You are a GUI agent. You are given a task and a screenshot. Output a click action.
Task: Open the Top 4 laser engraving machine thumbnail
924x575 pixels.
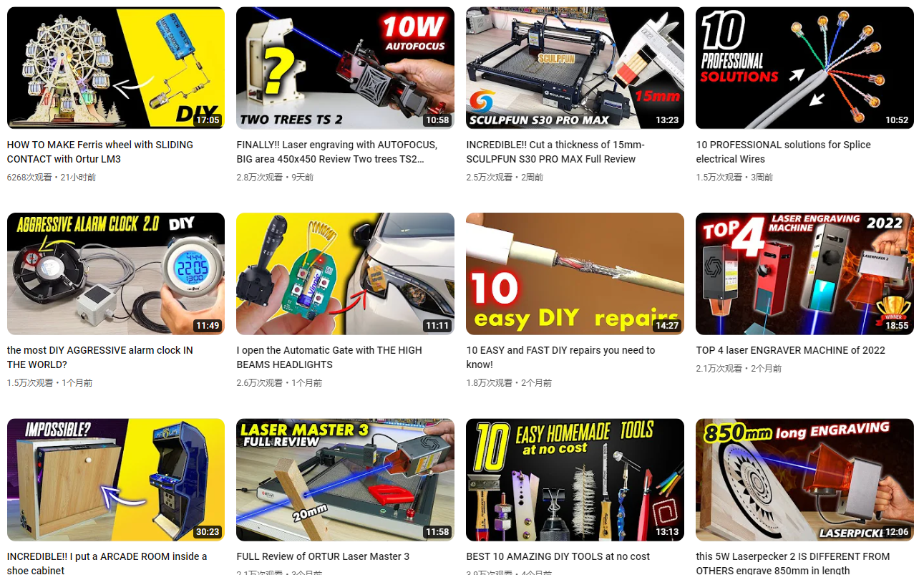[x=804, y=274]
